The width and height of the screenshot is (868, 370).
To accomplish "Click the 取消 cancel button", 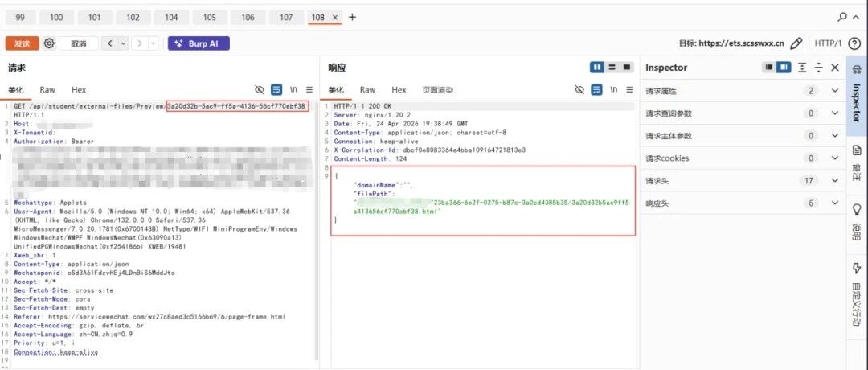I will pos(79,43).
